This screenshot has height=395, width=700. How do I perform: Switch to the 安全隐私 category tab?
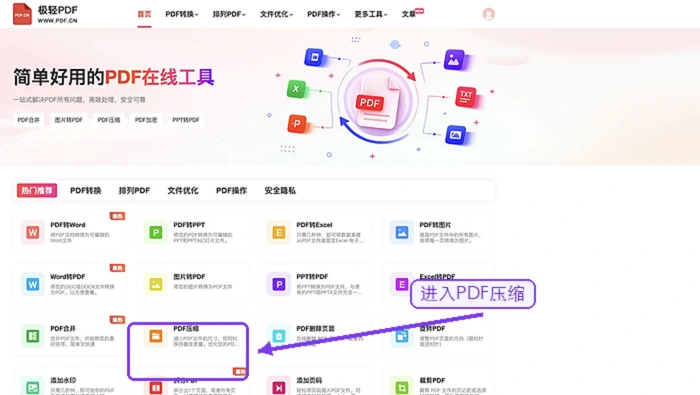pyautogui.click(x=280, y=191)
